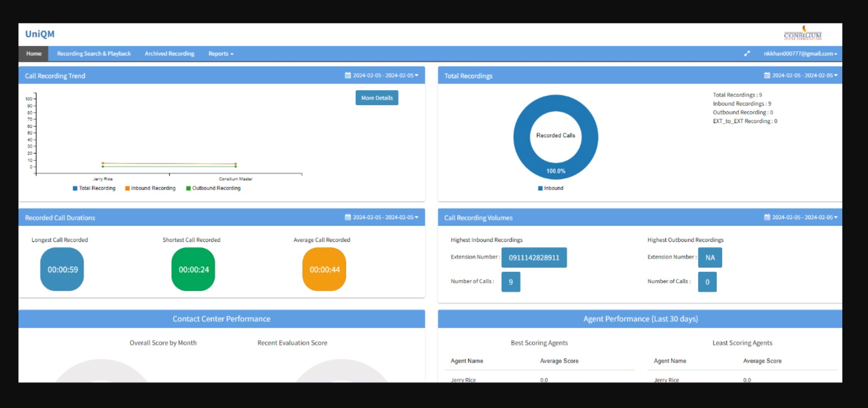Click outbound number of calls 0 box
Image resolution: width=868 pixels, height=408 pixels.
click(x=707, y=282)
